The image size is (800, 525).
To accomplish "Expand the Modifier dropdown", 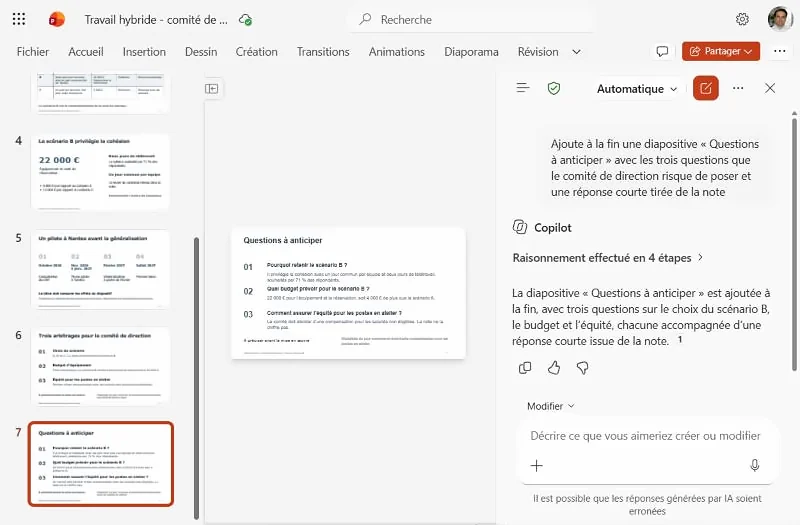I will pyautogui.click(x=550, y=406).
